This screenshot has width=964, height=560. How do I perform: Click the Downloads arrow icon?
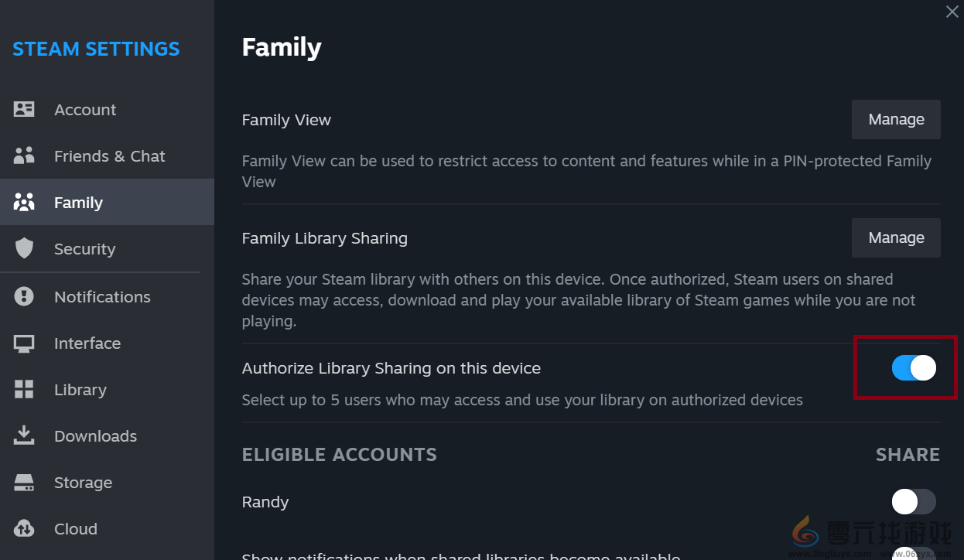point(24,435)
